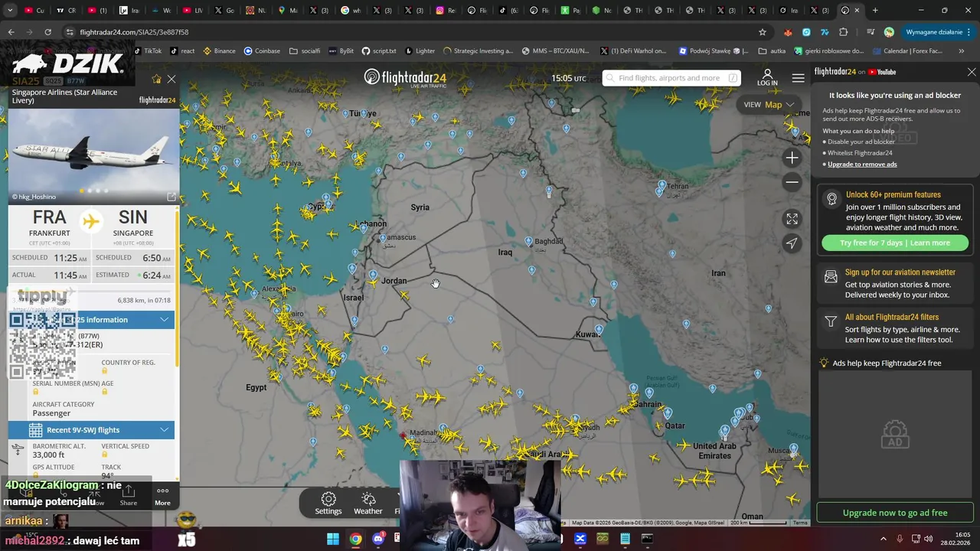The image size is (980, 551).
Task: Open map Settings in bottom toolbar
Action: pos(328,504)
